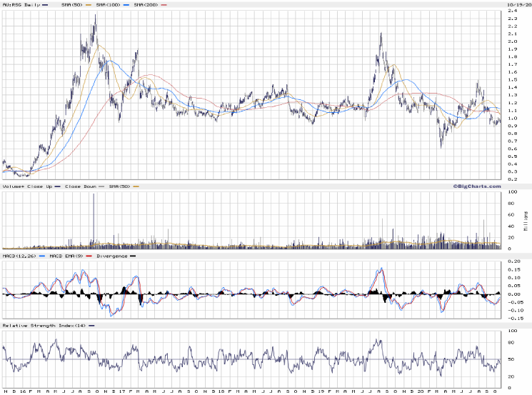Click the 40 value on volume axis
Viewport: 532px width, 395px height.
(511, 226)
